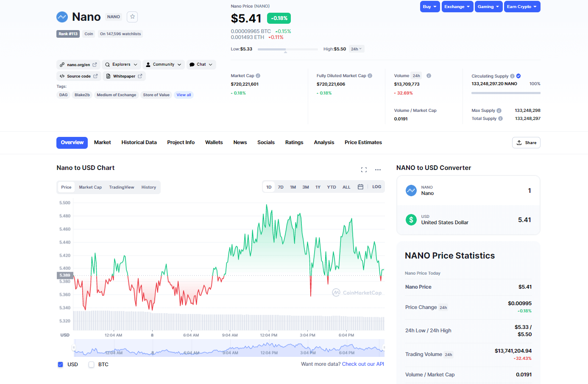588x384 pixels.
Task: Expand the Exchange dropdown menu
Action: coord(457,7)
